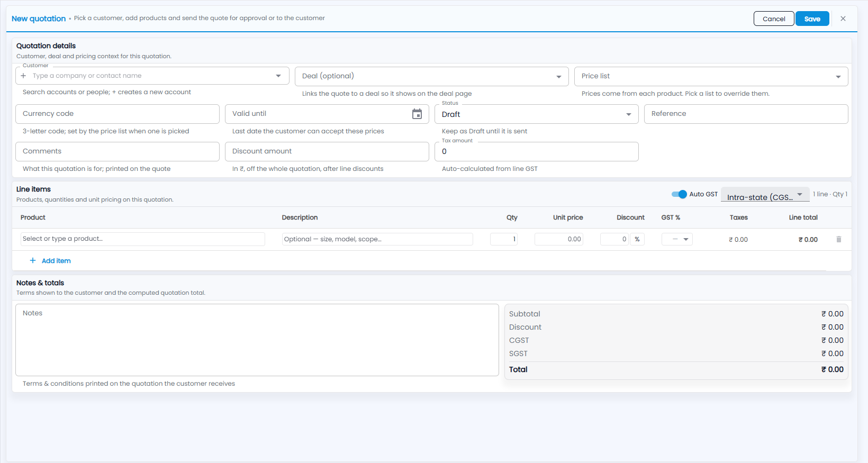868x463 pixels.
Task: Click the line item Description field
Action: point(377,239)
